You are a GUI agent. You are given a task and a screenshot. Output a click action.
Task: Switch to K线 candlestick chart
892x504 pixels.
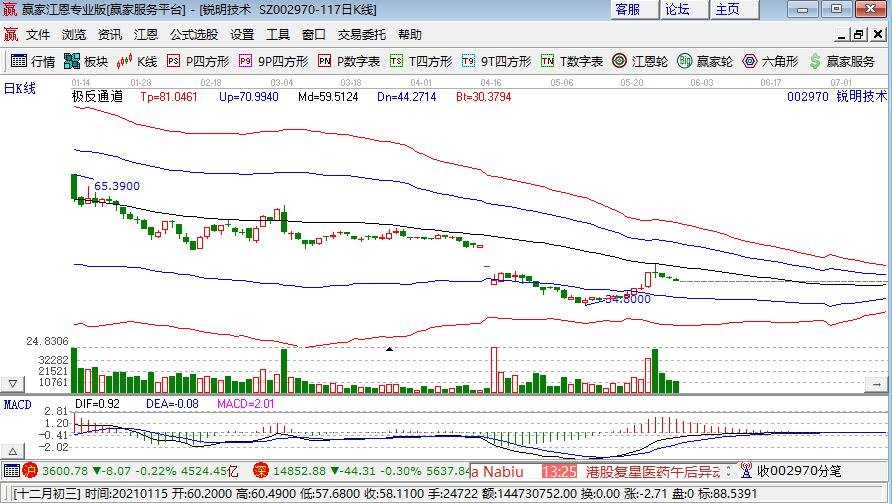(137, 61)
